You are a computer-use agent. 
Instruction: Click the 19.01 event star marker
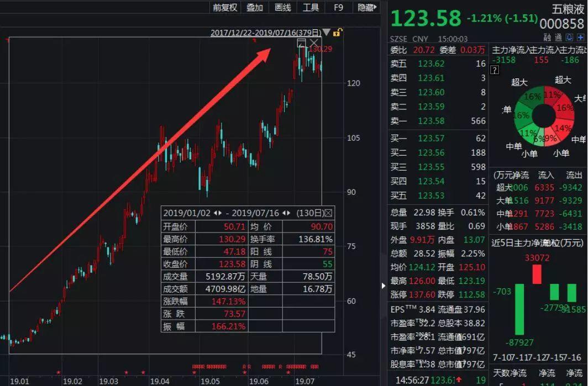[x=59, y=372]
